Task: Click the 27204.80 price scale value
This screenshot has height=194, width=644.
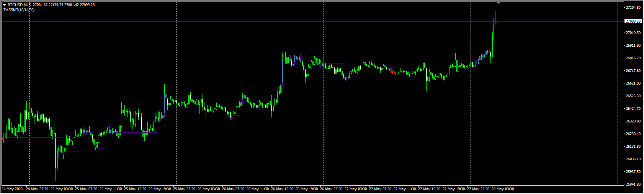Action: coord(633,8)
